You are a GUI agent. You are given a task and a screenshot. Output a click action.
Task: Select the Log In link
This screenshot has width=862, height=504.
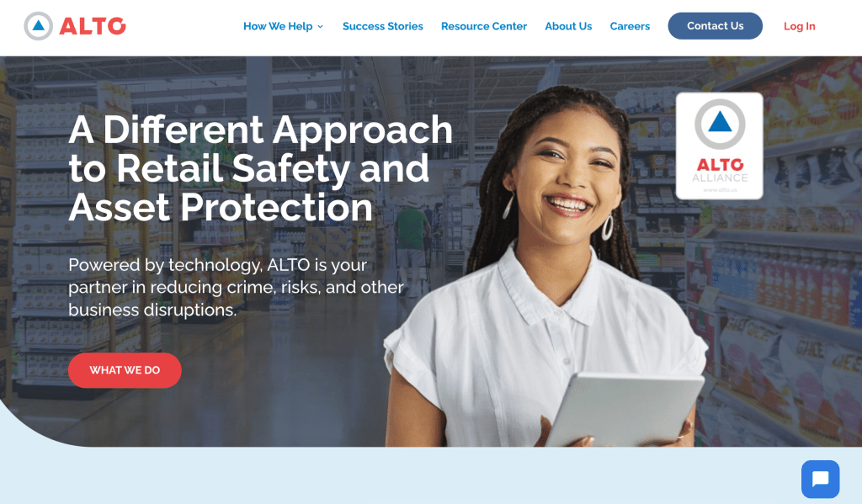coord(800,26)
